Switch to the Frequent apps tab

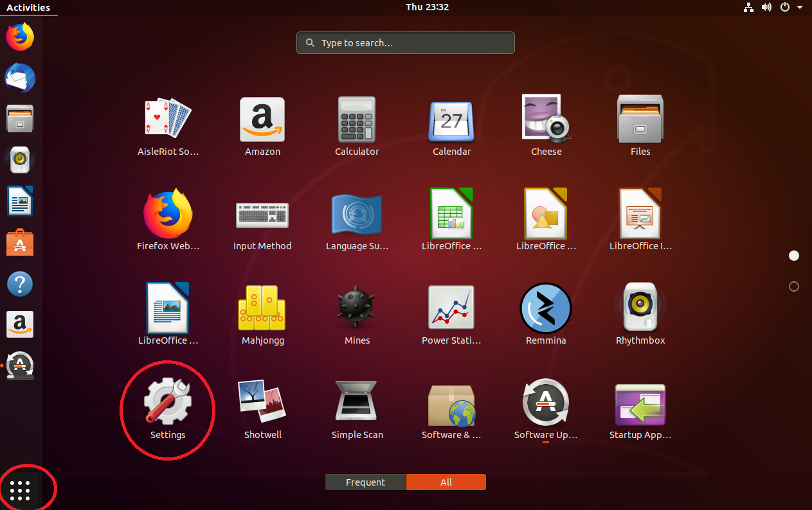click(x=365, y=482)
